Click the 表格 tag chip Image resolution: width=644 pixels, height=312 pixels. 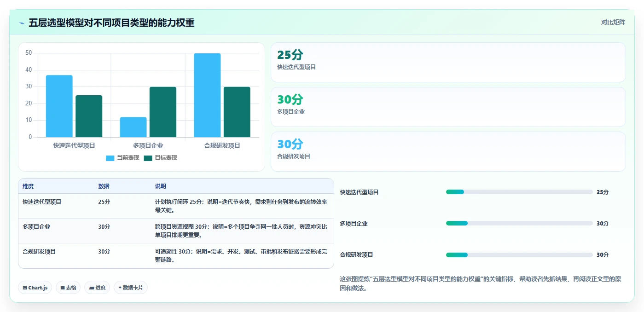tap(68, 288)
